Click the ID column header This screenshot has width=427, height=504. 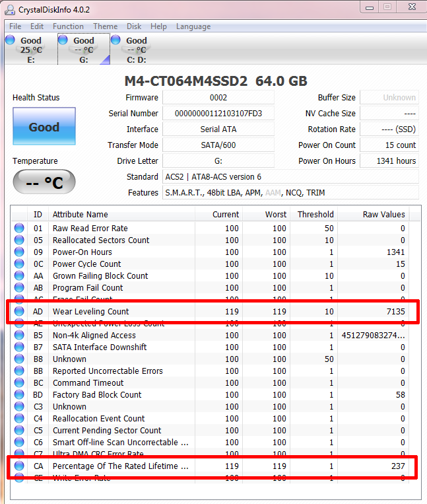pyautogui.click(x=38, y=215)
